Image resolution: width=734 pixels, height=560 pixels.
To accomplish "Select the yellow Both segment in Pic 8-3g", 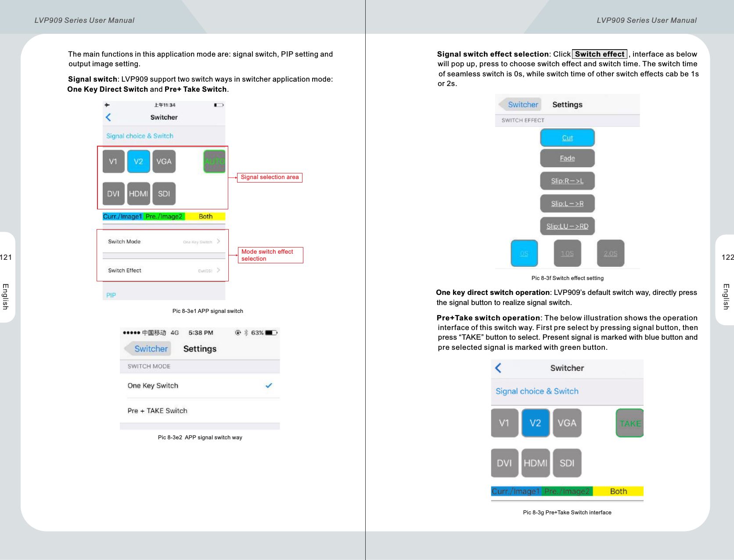I will point(618,491).
